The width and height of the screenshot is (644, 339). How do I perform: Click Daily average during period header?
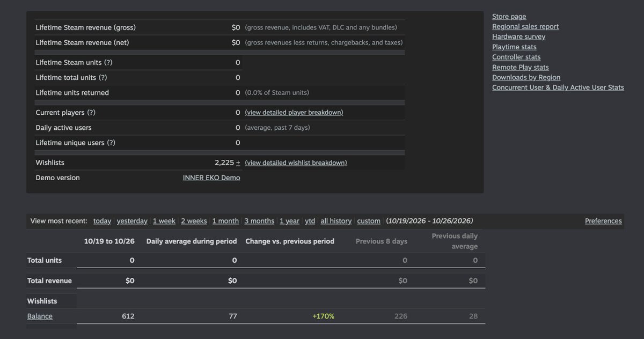click(192, 241)
